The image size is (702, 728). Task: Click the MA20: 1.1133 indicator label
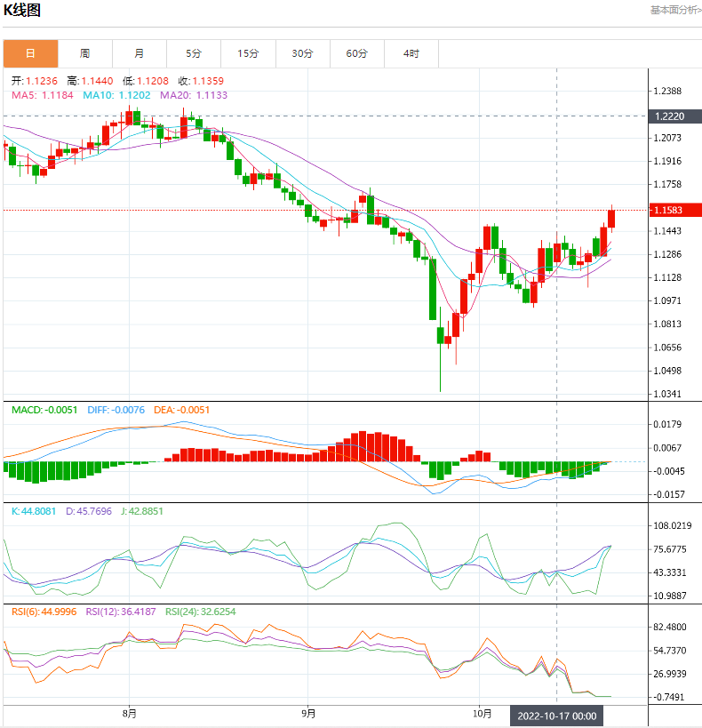[194, 95]
